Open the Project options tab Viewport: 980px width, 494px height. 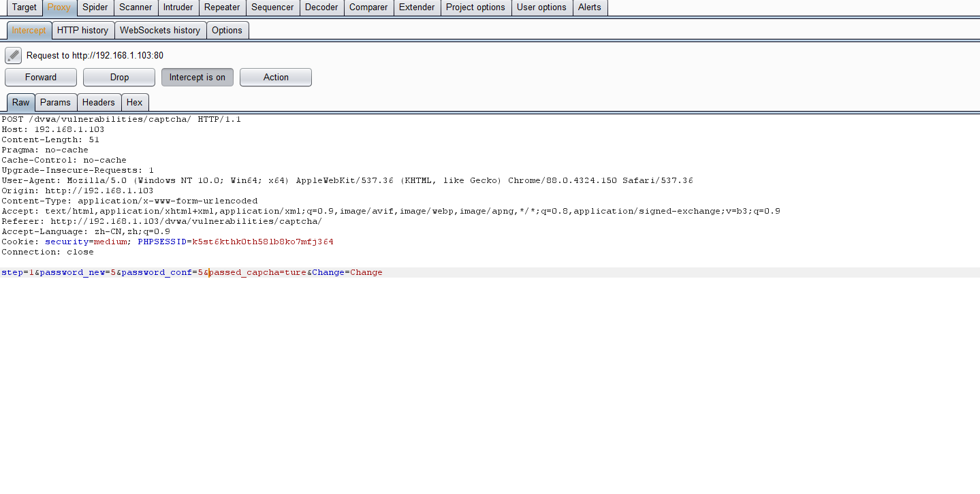[x=475, y=7]
